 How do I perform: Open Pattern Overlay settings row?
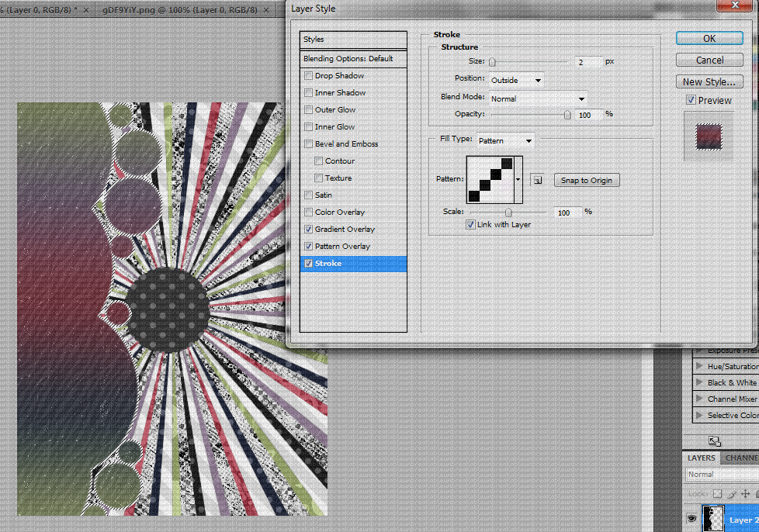(x=342, y=246)
